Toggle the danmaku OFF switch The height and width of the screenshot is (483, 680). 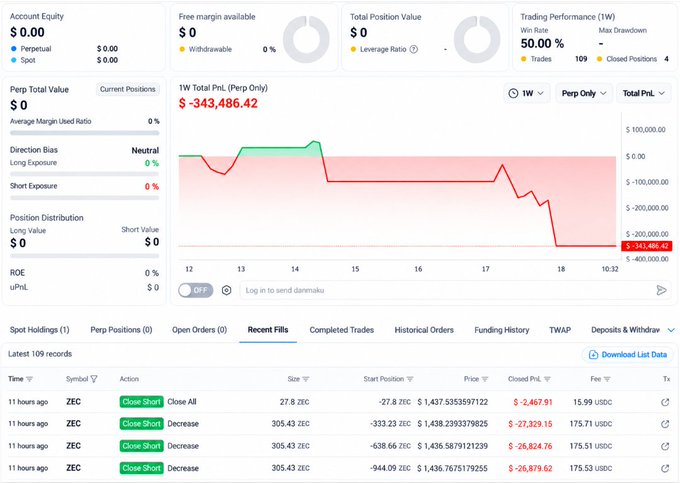pos(196,290)
